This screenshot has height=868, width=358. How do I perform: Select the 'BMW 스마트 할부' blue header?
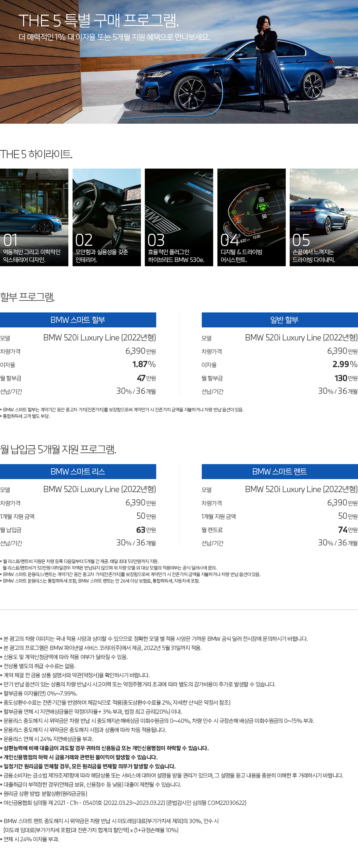pos(78,320)
